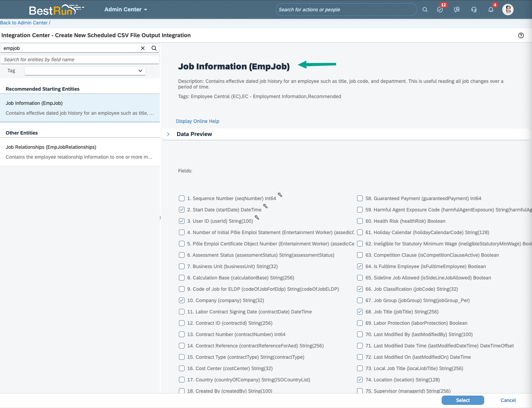Open the to-do checkmark icon with badge 12
The height and width of the screenshot is (408, 532).
click(440, 10)
